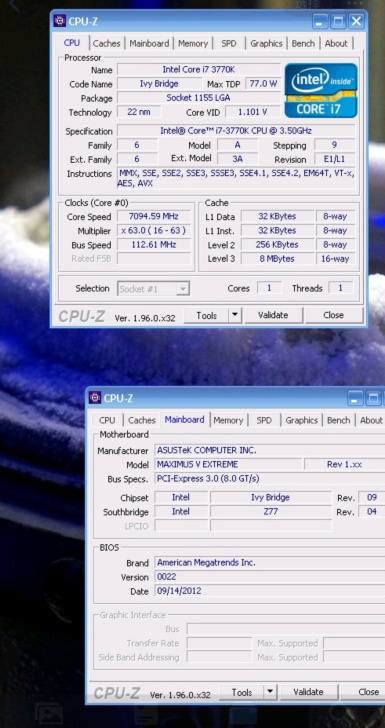Image resolution: width=385 pixels, height=728 pixels.
Task: Switch to Mainboard tab in top CPU-Z window
Action: [149, 44]
